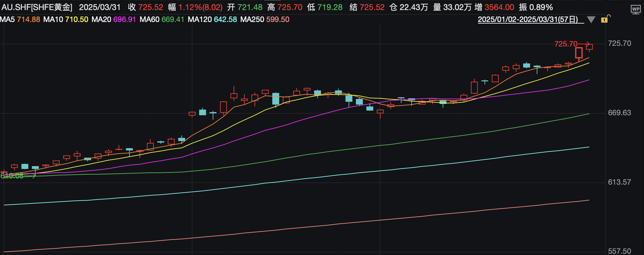Select the MA120 642.58 indicator label
644x255 pixels.
coord(212,19)
